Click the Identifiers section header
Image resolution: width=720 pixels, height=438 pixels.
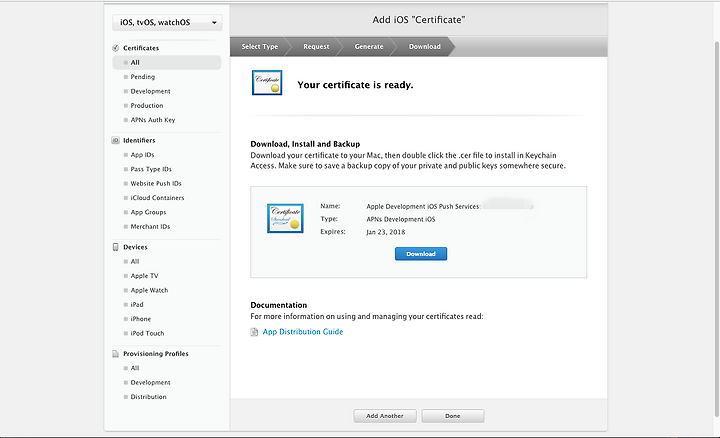point(139,140)
